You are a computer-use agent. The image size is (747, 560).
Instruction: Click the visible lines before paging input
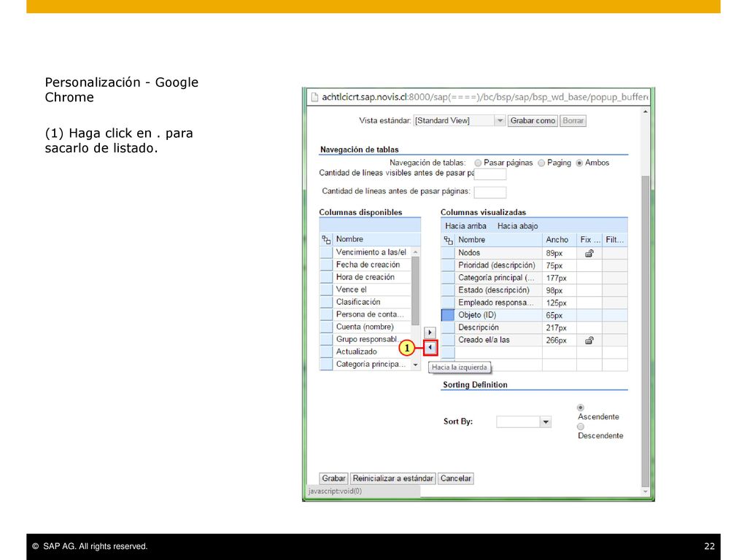pyautogui.click(x=490, y=174)
